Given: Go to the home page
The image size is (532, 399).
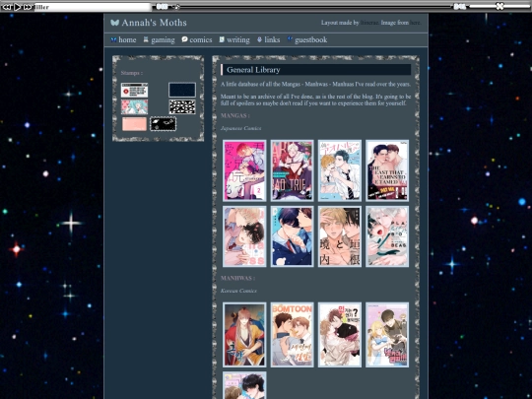Looking at the screenshot, I should tap(127, 40).
